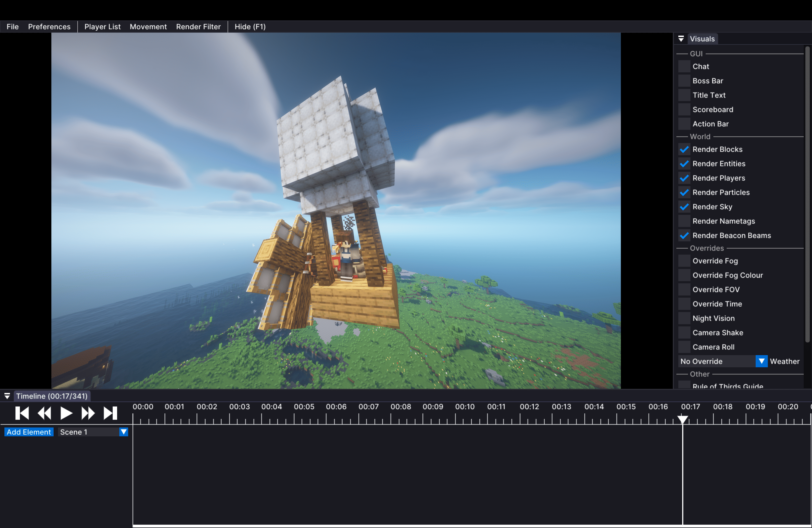
Task: Play the replay
Action: (x=66, y=413)
